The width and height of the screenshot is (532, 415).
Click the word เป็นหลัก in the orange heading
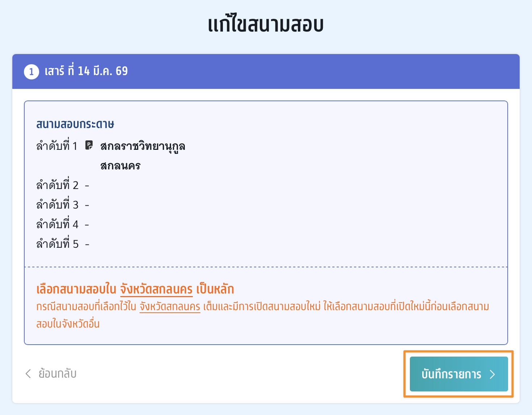pos(215,289)
